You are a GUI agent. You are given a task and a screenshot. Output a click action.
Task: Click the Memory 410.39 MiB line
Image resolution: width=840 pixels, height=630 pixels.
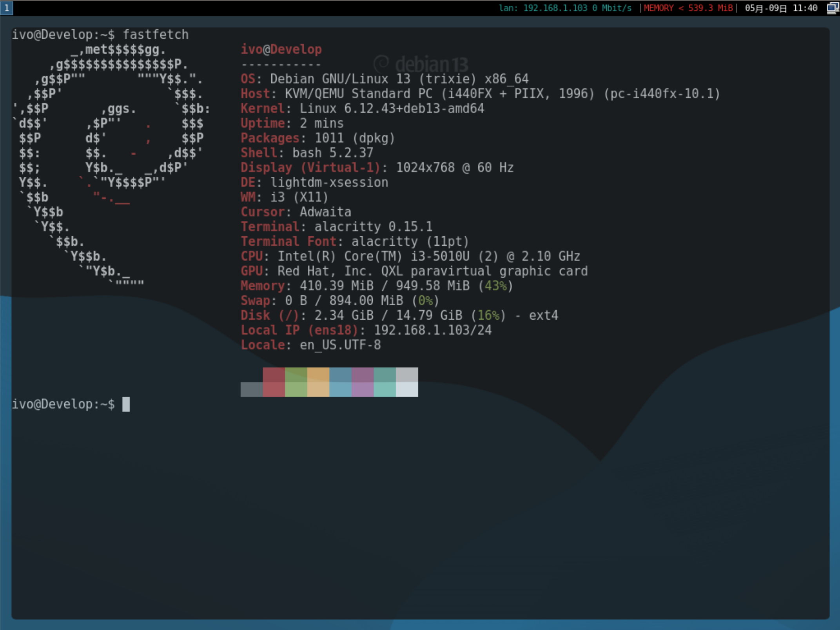click(x=377, y=286)
